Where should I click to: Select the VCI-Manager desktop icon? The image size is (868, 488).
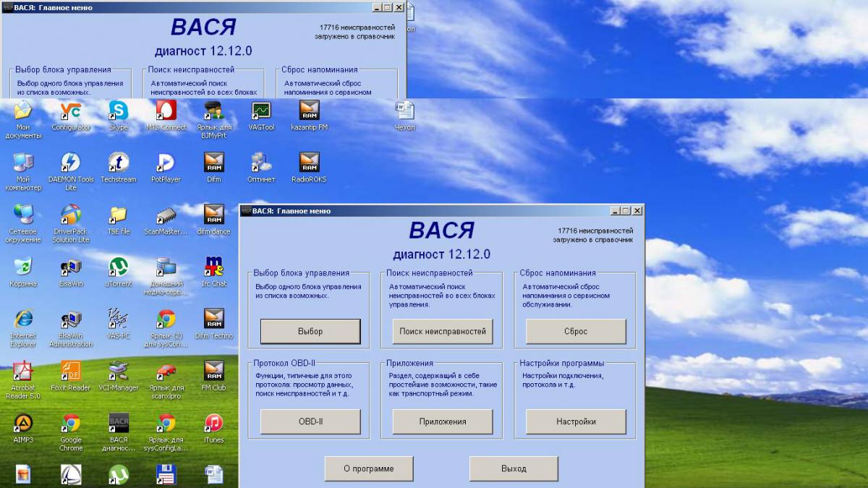pyautogui.click(x=119, y=375)
